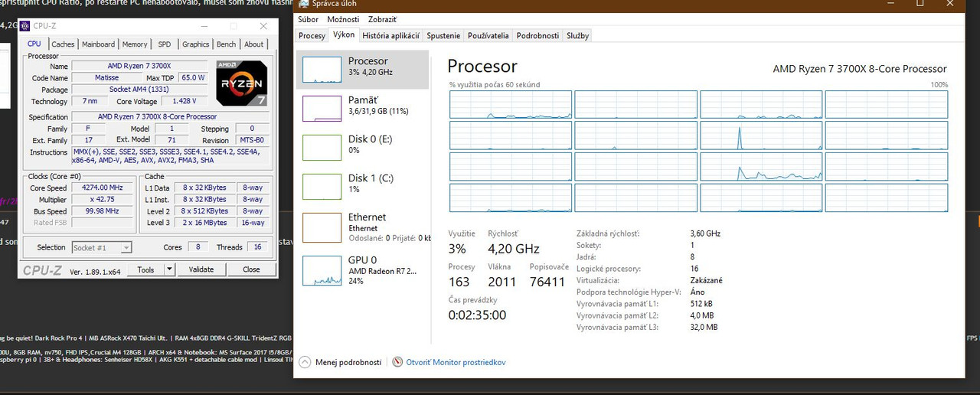The height and width of the screenshot is (395, 980).
Task: Select the SPD tab in CPU-Z
Action: [165, 44]
